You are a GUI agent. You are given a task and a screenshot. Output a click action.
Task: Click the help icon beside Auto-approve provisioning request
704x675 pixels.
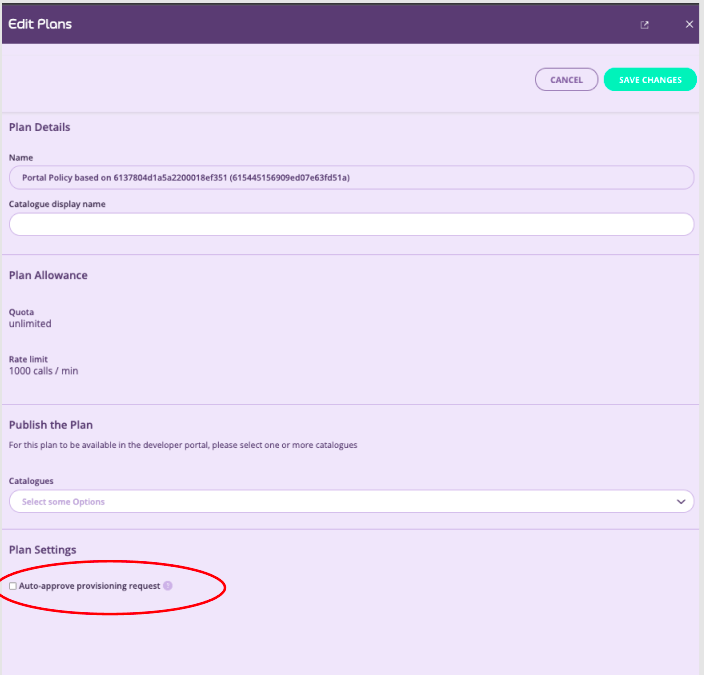point(168,586)
